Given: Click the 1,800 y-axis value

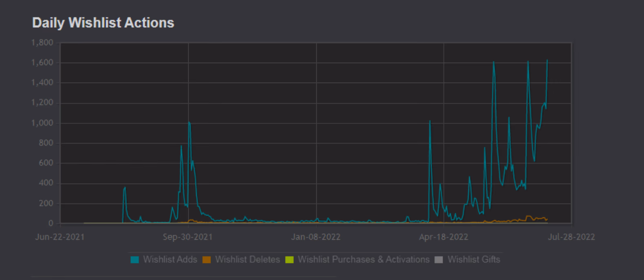Looking at the screenshot, I should click(42, 43).
